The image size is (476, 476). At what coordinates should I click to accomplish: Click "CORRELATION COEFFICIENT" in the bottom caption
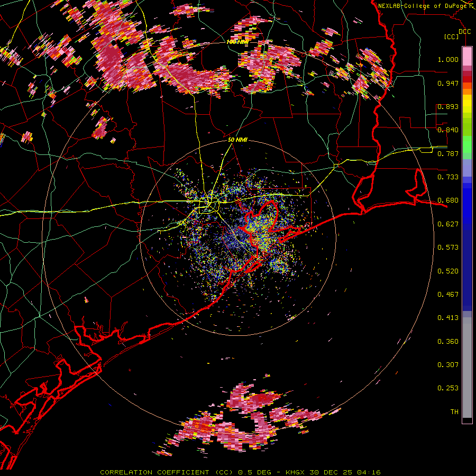coord(154,472)
